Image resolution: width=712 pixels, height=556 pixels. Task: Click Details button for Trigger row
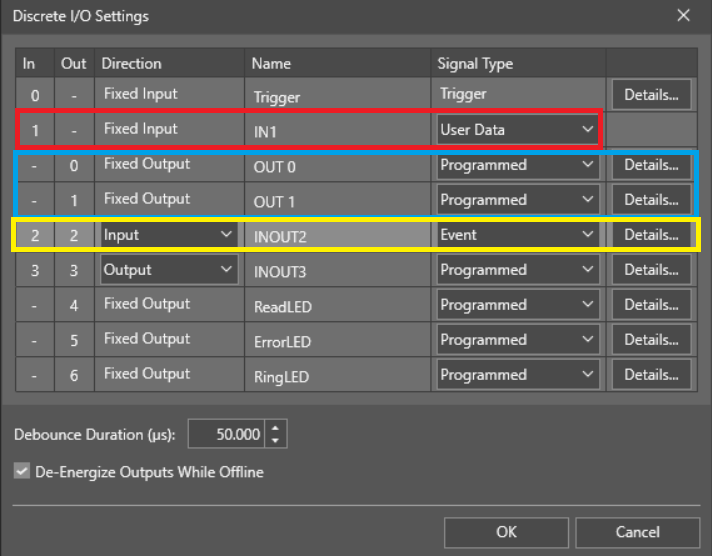pos(651,95)
